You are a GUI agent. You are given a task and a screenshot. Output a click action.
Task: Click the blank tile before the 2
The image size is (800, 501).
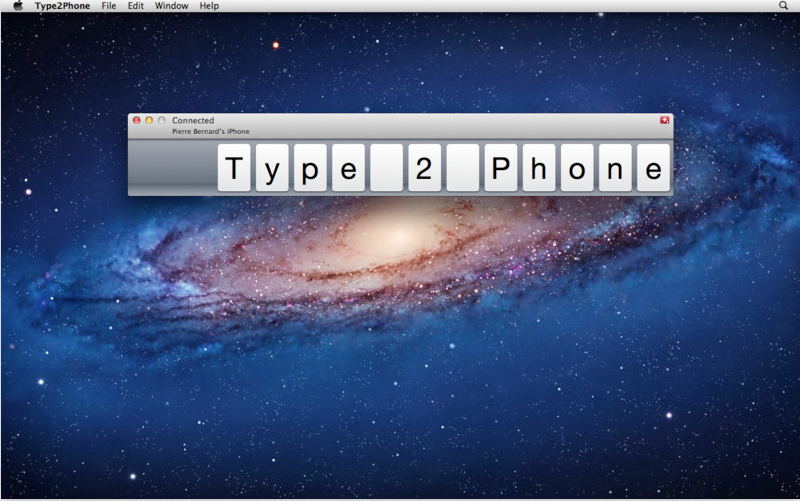(386, 168)
